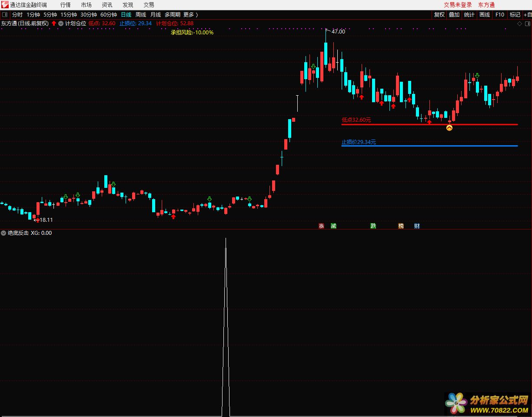This screenshot has height=417, width=532.
Task: Switch to the 30分钟 period tab
Action: 88,15
